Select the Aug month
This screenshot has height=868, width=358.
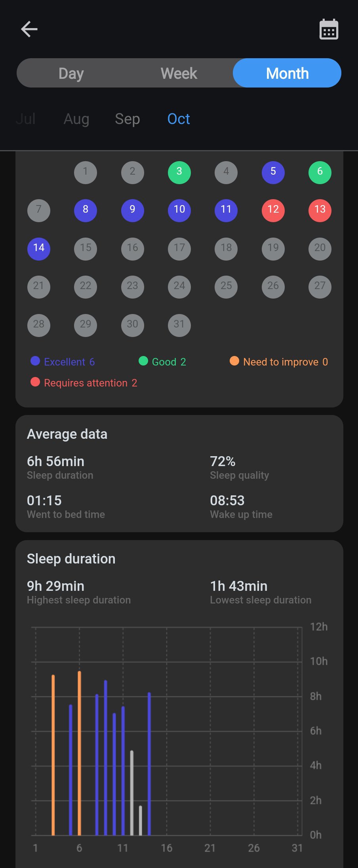pos(76,119)
